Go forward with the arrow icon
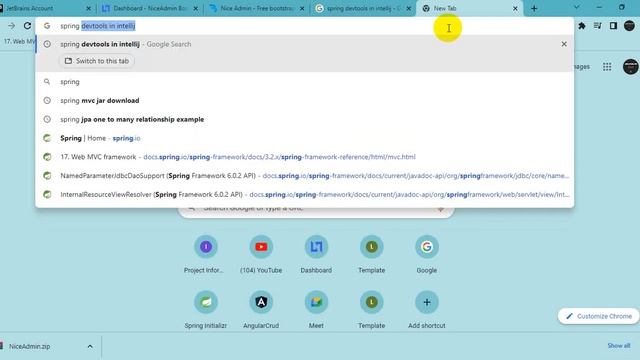The width and height of the screenshot is (640, 360). (x=11, y=26)
